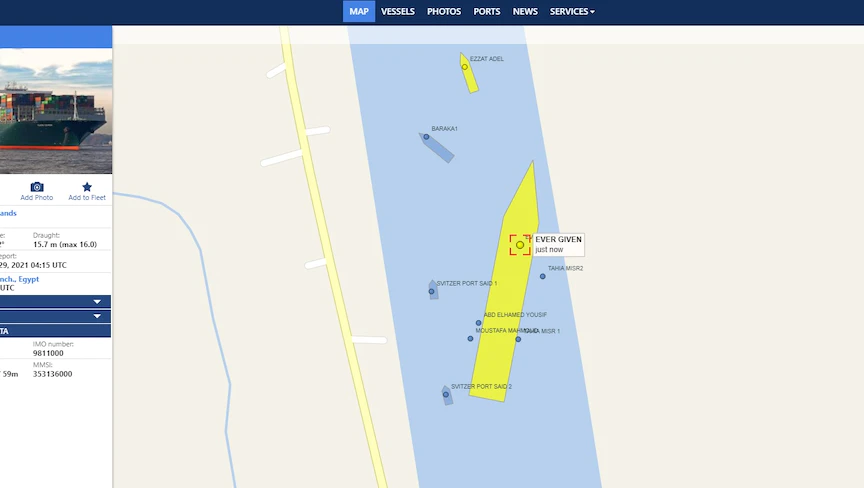Click the SVITZER PORT SAID 2 tug icon
This screenshot has height=488, width=864.
pos(447,395)
